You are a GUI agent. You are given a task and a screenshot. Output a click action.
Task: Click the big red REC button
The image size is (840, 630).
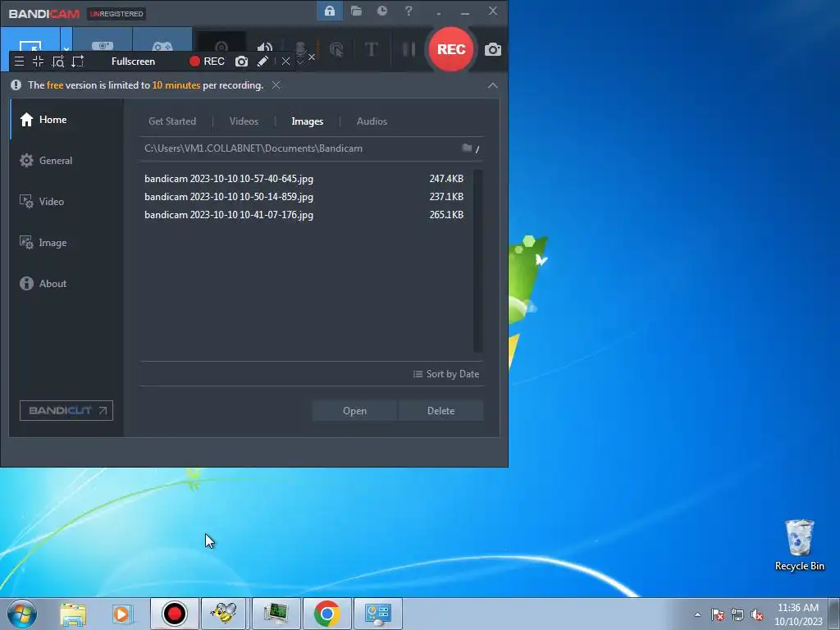click(451, 49)
